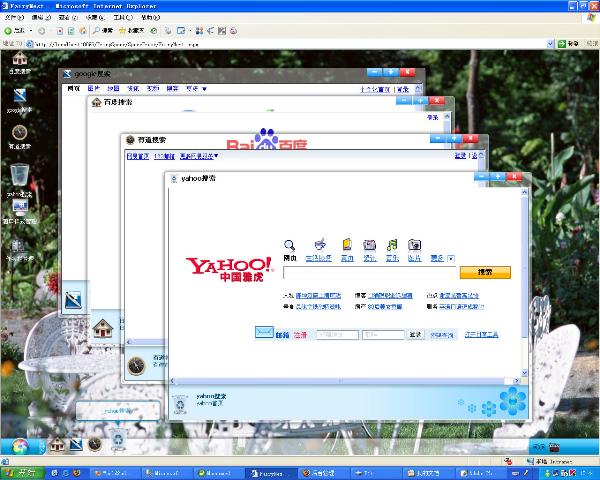The height and width of the screenshot is (480, 600).
Task: Click the IE address bar URL field
Action: point(289,44)
